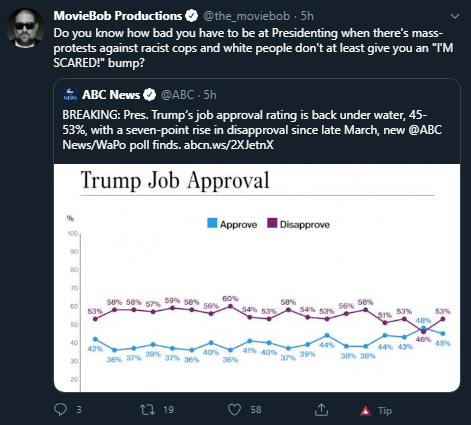Click the @the_moviebob handle
This screenshot has width=471, height=425.
pyautogui.click(x=246, y=16)
